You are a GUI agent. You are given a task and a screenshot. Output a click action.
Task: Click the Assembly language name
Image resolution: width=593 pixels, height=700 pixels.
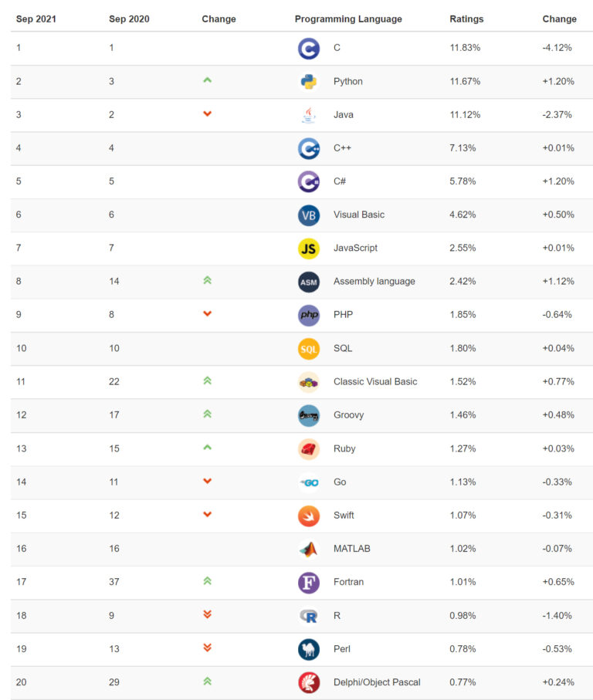point(374,282)
